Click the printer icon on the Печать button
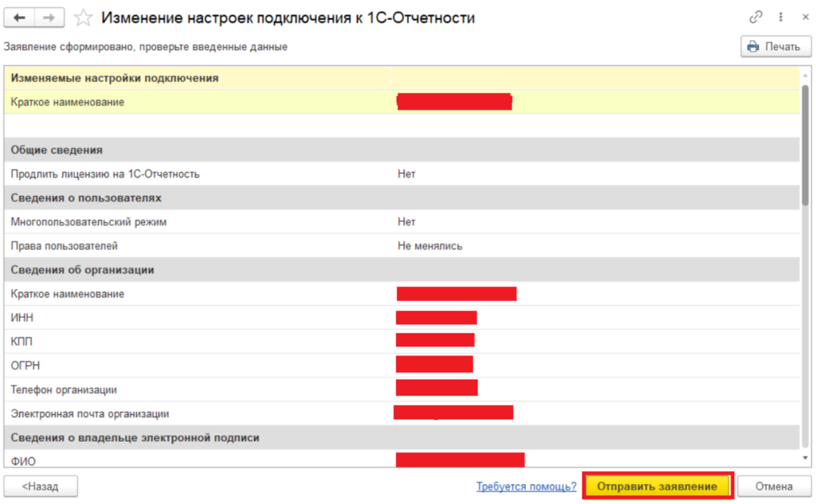The image size is (816, 504). 751,46
